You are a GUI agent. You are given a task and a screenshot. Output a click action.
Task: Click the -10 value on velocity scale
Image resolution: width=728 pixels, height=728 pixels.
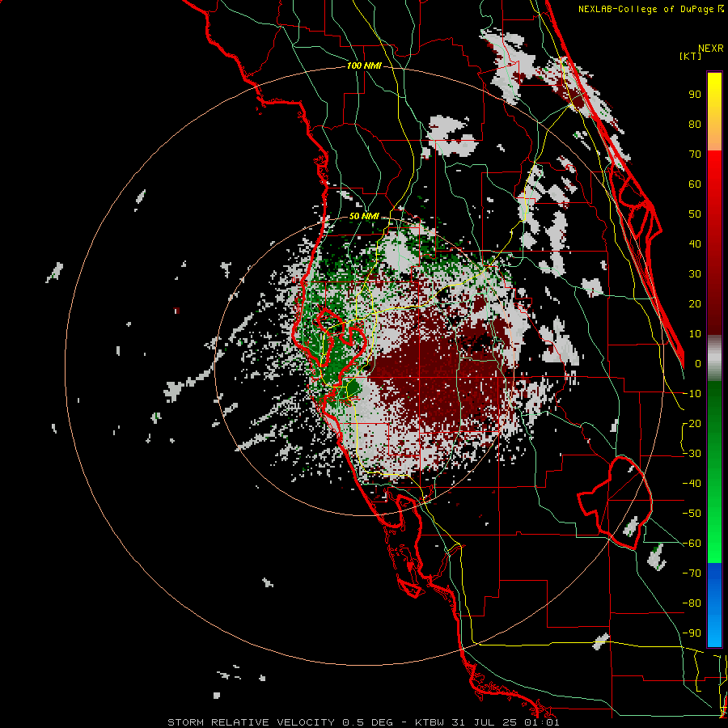(x=692, y=394)
